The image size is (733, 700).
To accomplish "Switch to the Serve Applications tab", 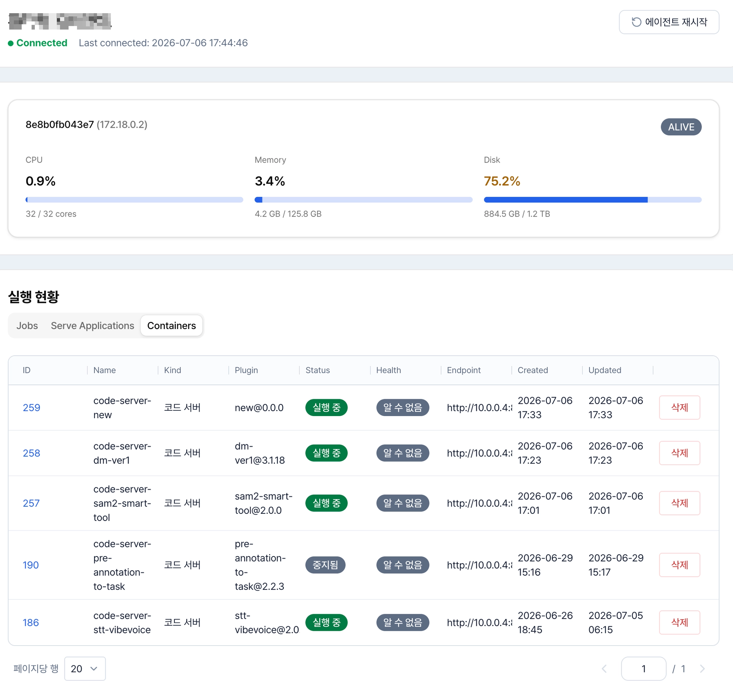I will [92, 325].
